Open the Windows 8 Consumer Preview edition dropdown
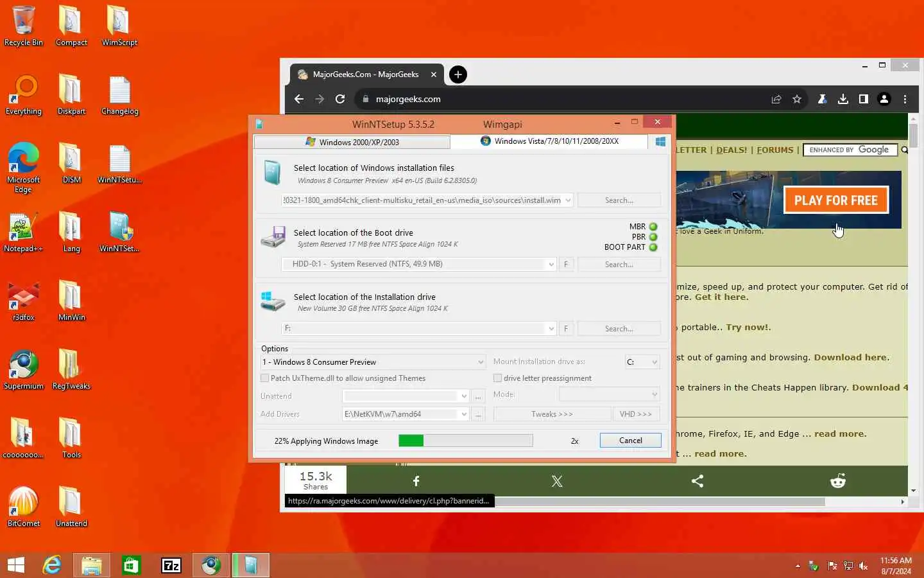 click(x=373, y=362)
